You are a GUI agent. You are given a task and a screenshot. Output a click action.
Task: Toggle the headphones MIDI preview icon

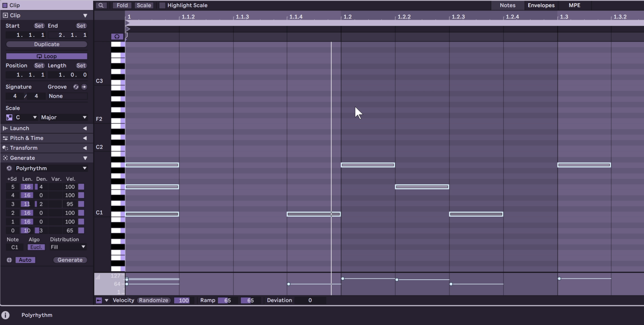[117, 37]
